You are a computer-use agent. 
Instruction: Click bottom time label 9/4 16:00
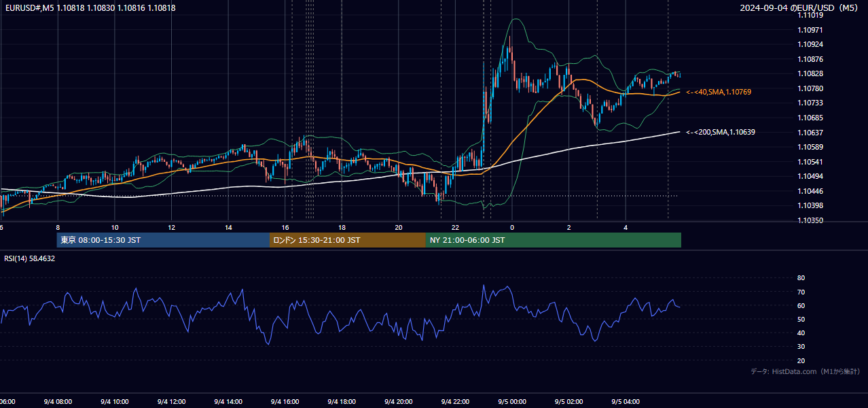[285, 402]
